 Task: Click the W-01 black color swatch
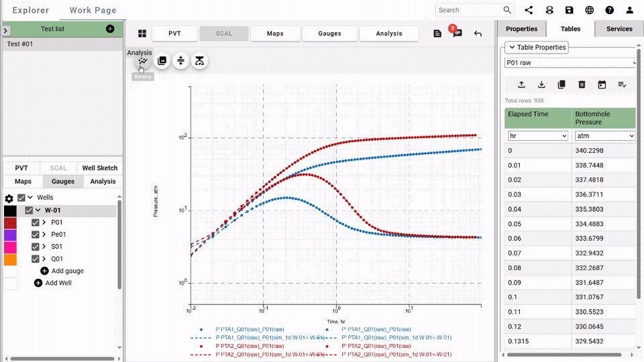(x=10, y=210)
